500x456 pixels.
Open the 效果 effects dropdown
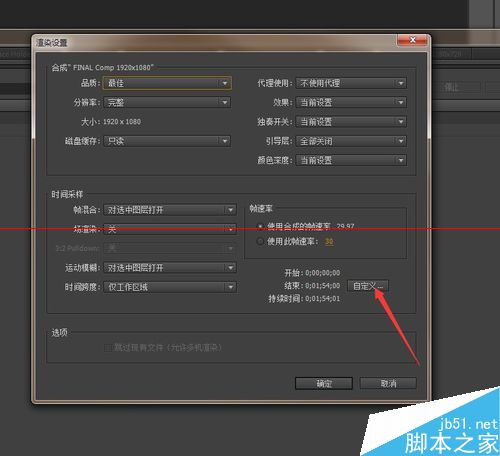click(x=351, y=102)
